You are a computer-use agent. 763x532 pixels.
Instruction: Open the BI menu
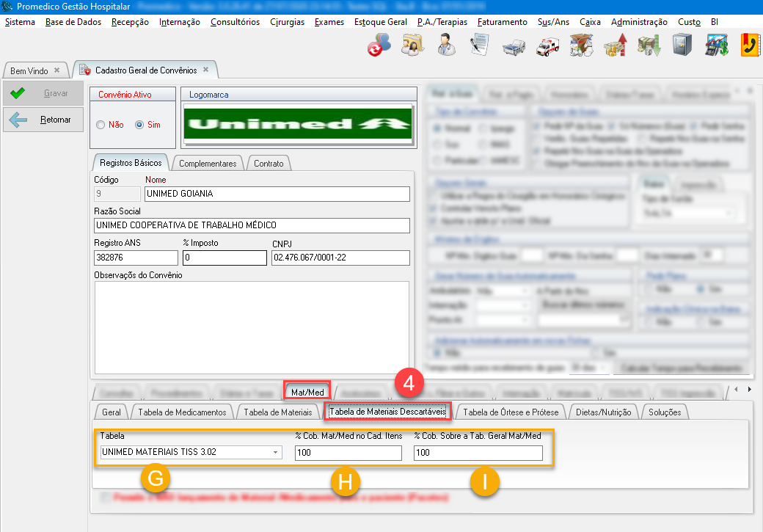[715, 22]
